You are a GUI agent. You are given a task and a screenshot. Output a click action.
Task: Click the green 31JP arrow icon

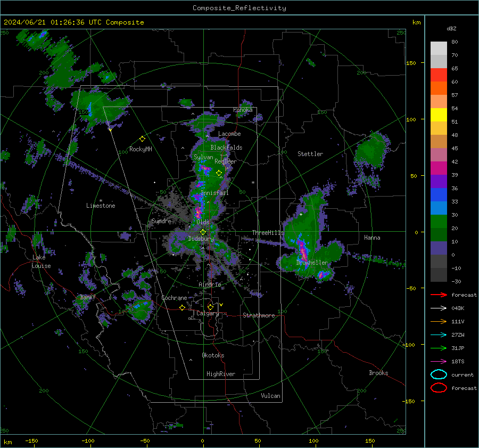[x=439, y=348]
